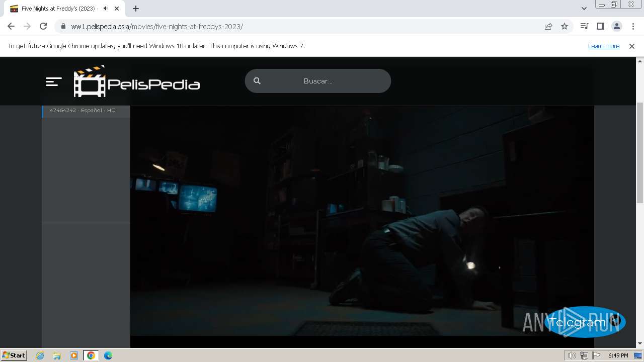Click the search magnifier icon
This screenshot has width=644, height=362.
click(257, 81)
